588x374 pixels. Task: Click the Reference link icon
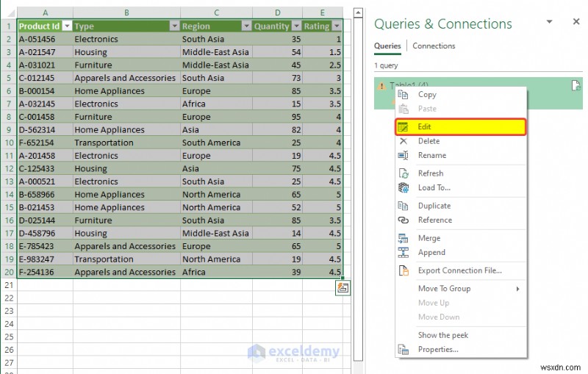click(403, 220)
